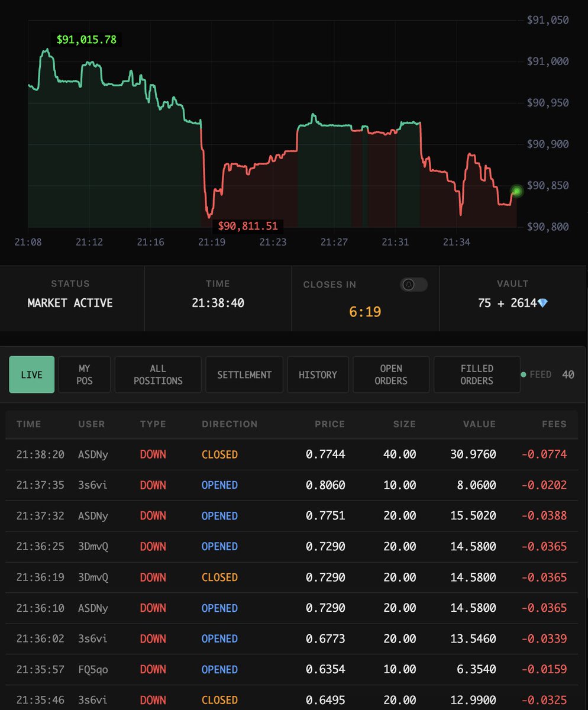Click the Type column header
The width and height of the screenshot is (588, 710).
[x=153, y=424]
